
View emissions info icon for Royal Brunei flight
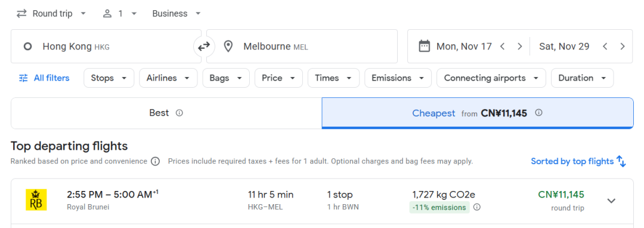[x=477, y=208]
